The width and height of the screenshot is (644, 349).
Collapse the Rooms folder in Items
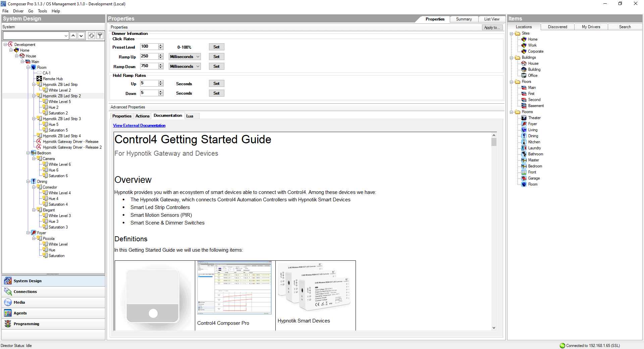[512, 112]
